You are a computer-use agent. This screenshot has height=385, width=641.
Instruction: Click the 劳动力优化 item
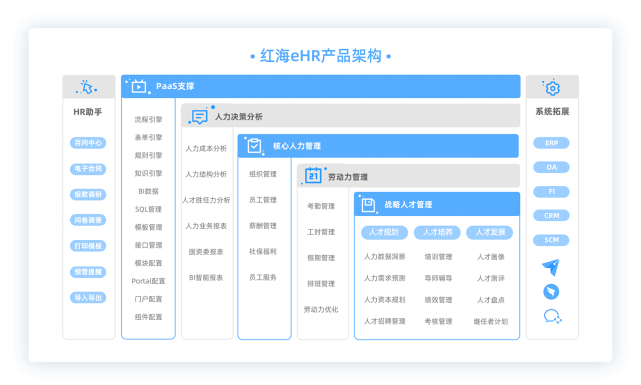[x=321, y=309]
